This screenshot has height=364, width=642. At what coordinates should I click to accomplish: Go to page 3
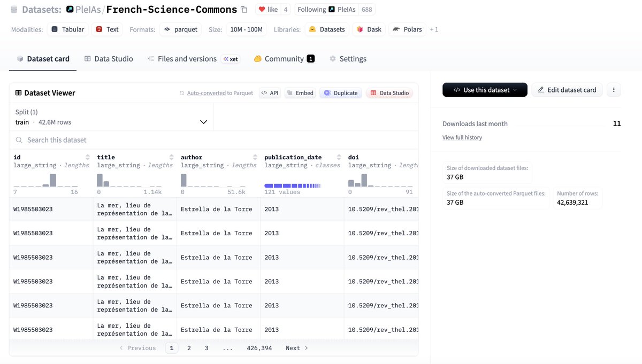pos(207,348)
